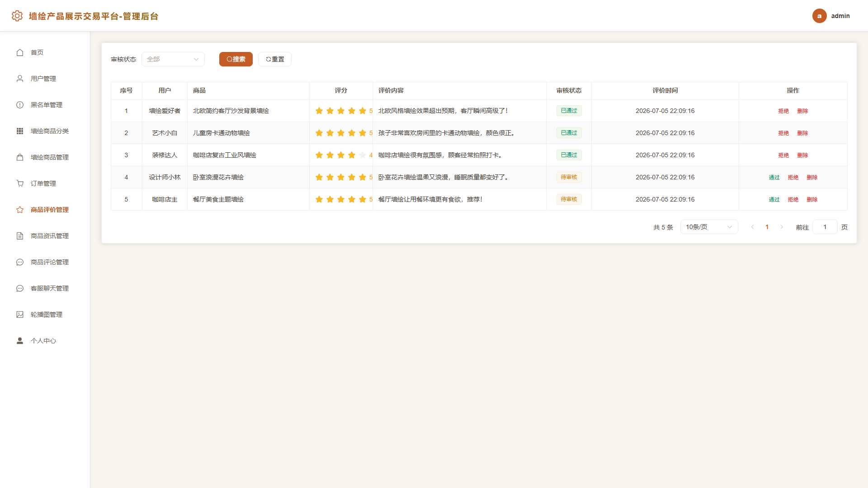Reject review from 艺术小白

[x=783, y=133]
